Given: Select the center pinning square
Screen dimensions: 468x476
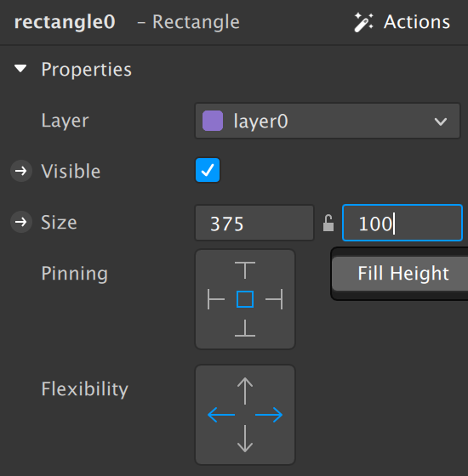Looking at the screenshot, I should (245, 299).
